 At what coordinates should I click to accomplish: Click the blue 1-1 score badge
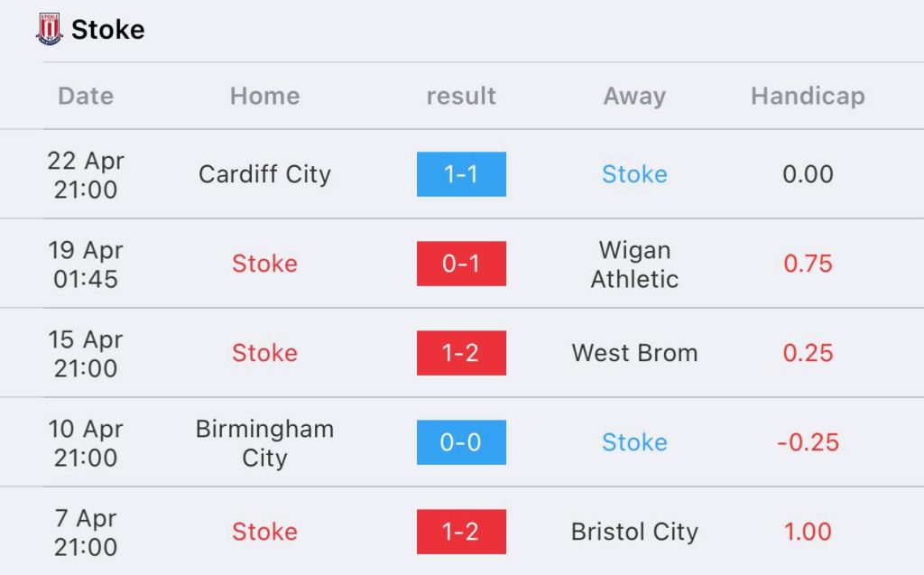[x=461, y=174]
